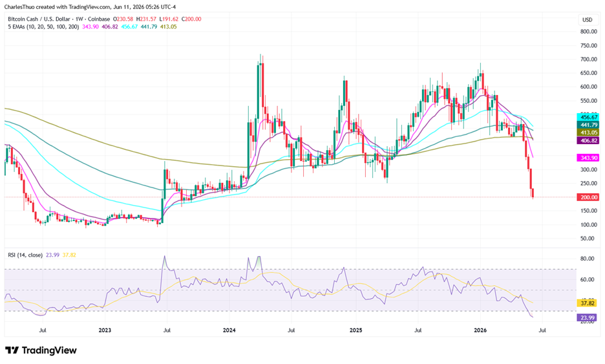
Task: Click the teal 441.79 value in EMA legend
Action: (149, 27)
